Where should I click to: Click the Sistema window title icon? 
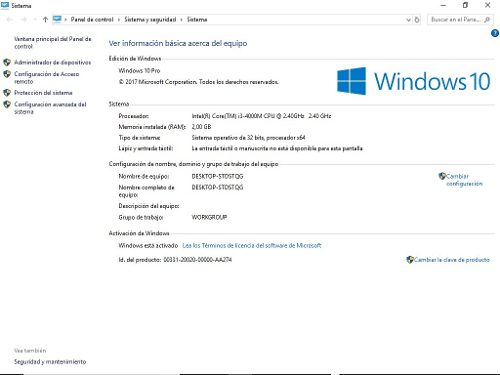click(5, 5)
